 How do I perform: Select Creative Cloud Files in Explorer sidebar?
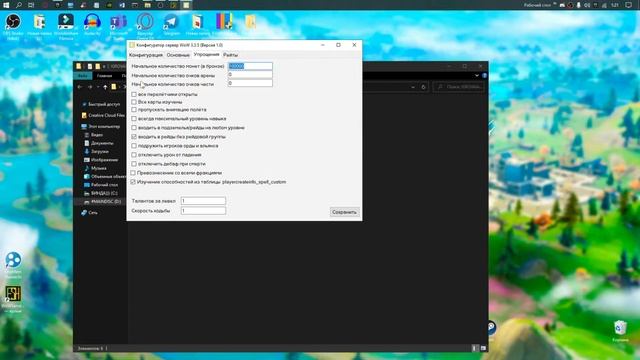103,115
